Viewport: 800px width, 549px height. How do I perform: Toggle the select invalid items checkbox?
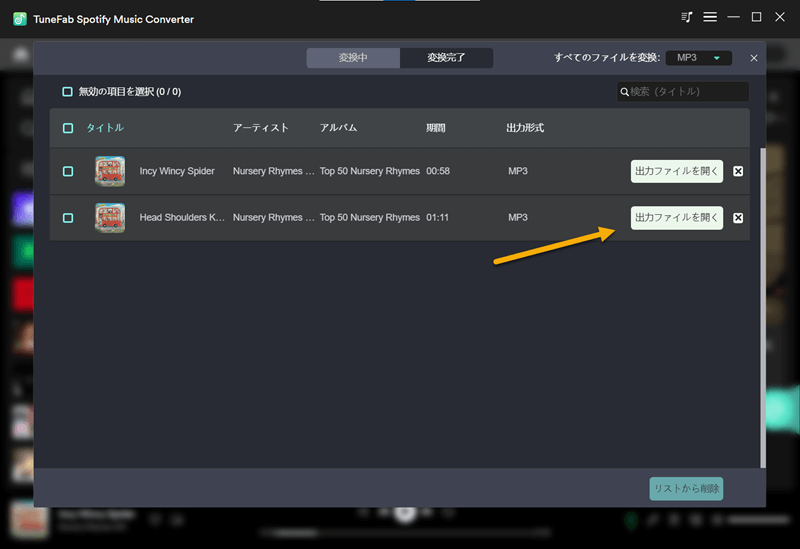point(67,92)
